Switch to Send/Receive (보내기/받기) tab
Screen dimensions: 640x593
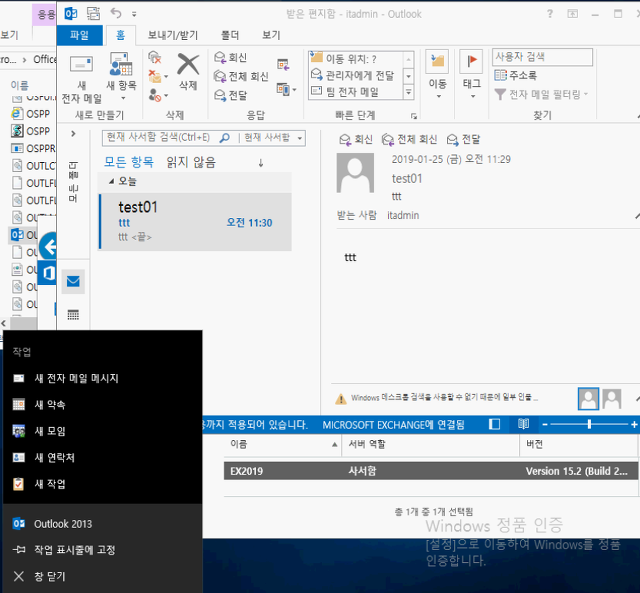tap(173, 35)
